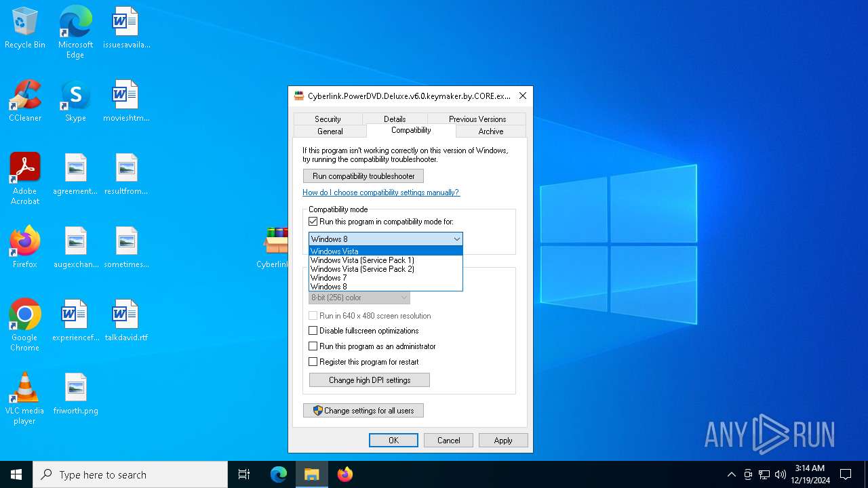Viewport: 868px width, 488px height.
Task: Switch to the Archive tab
Action: coord(491,131)
